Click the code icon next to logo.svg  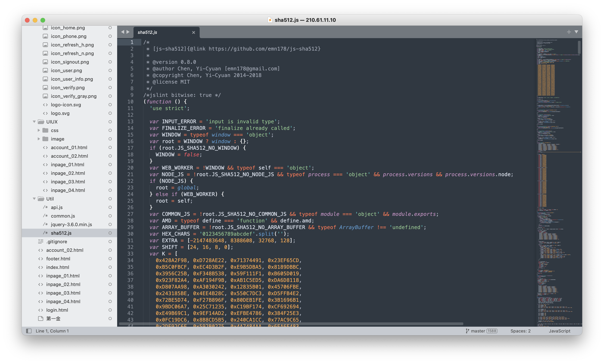45,113
